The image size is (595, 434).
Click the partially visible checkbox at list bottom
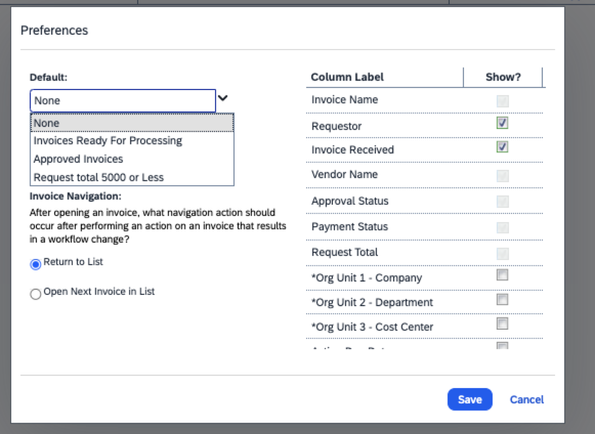pos(502,346)
